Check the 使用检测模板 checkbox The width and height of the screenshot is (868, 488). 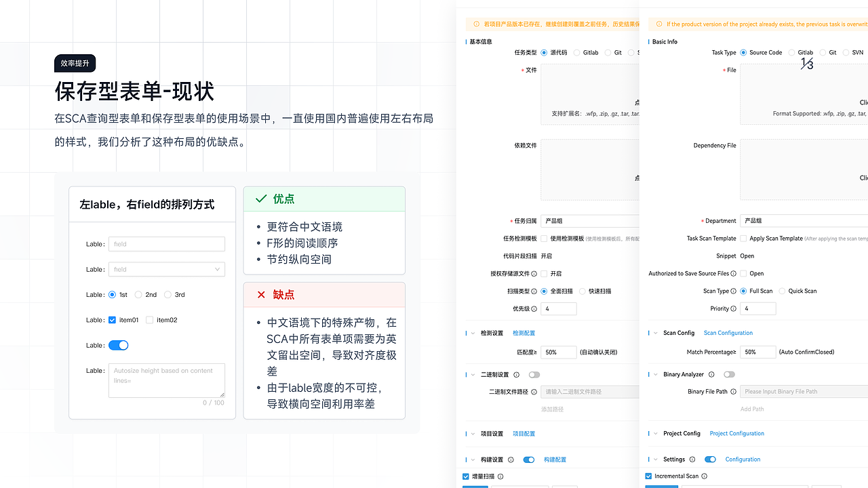pos(544,239)
